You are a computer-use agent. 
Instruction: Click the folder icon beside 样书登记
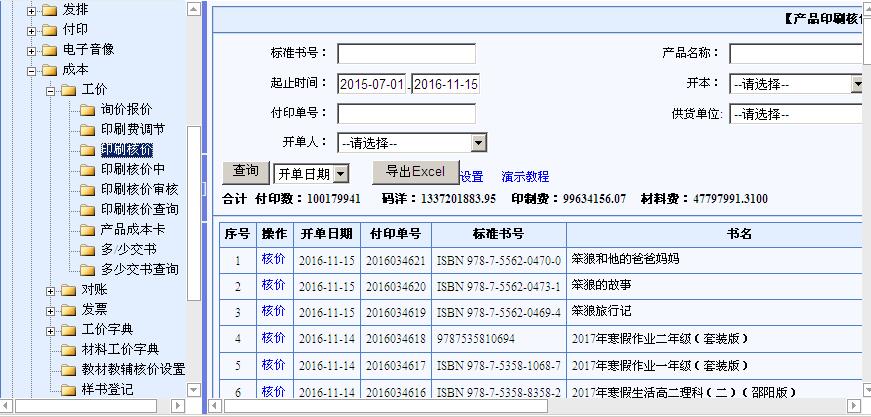point(68,390)
